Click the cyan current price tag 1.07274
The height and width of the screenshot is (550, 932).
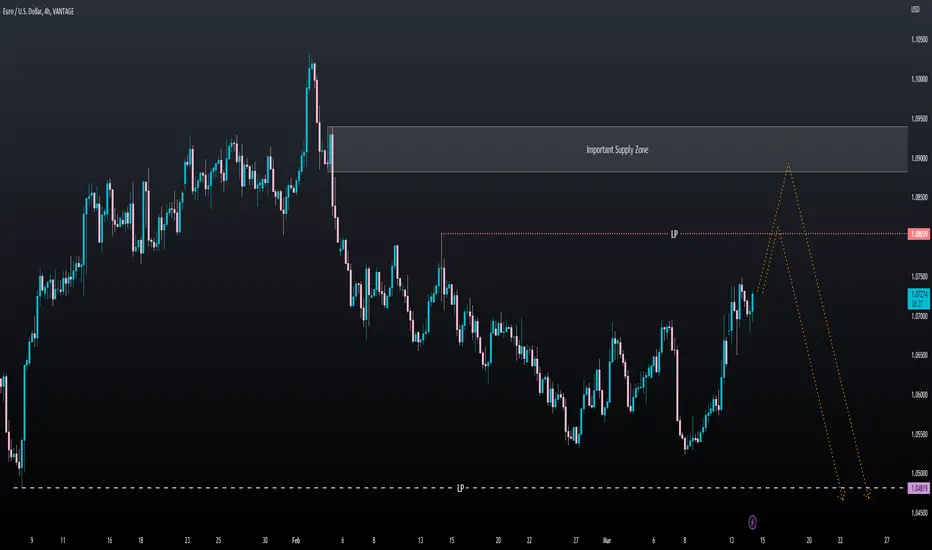(918, 298)
